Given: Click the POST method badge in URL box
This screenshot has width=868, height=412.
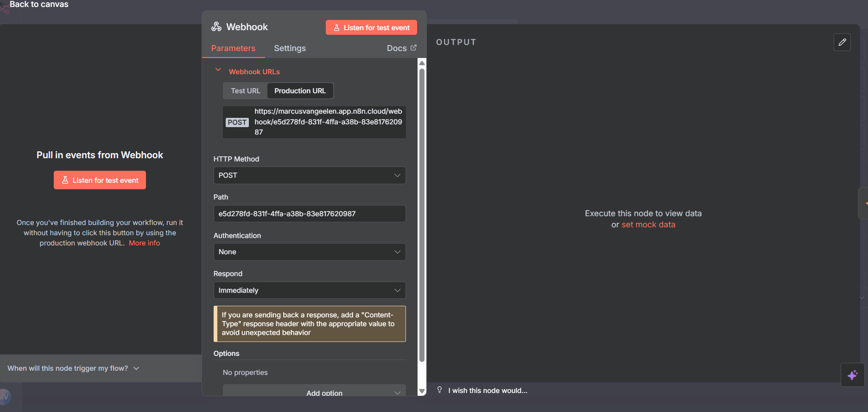Looking at the screenshot, I should click(237, 122).
